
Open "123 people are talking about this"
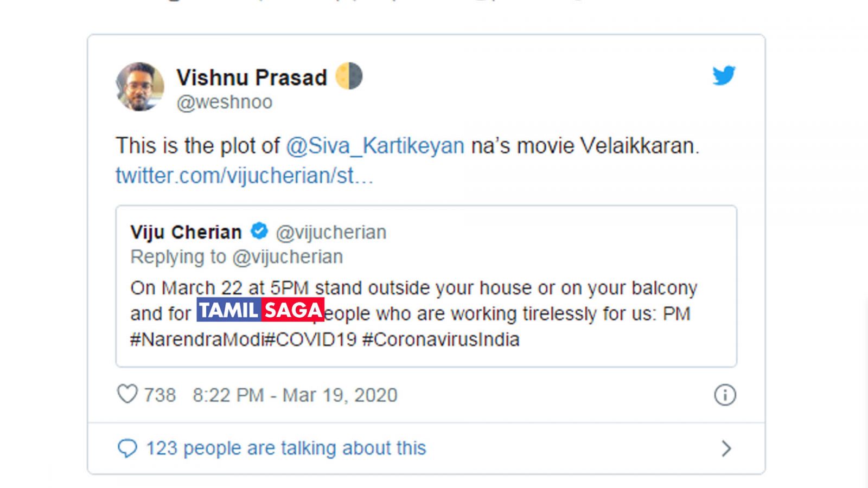point(286,448)
